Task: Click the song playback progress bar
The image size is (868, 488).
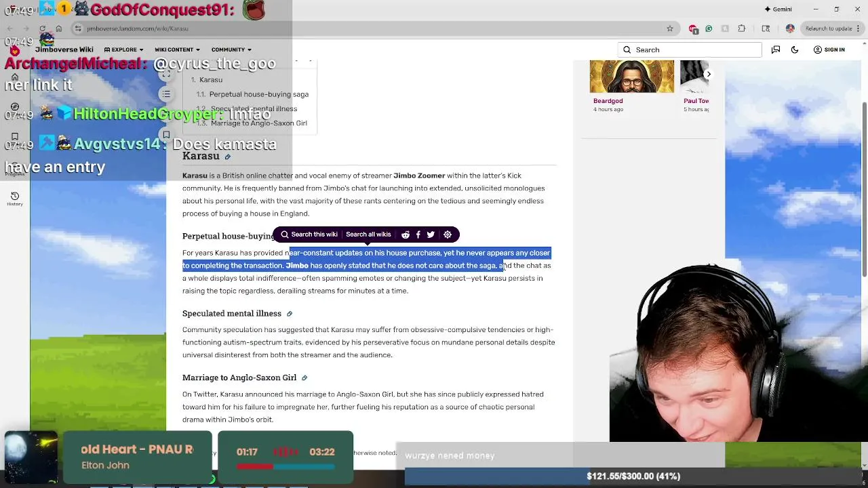Action: pos(285,466)
